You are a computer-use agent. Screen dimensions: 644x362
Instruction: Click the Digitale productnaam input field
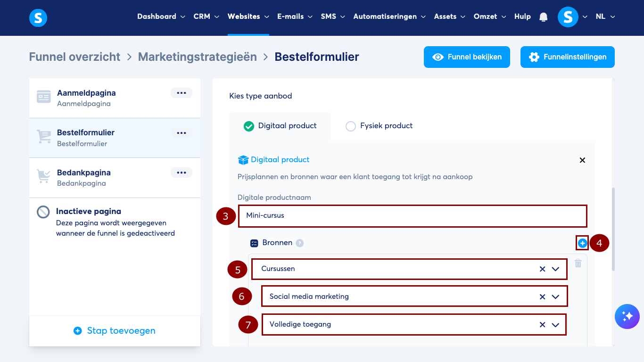click(x=413, y=216)
